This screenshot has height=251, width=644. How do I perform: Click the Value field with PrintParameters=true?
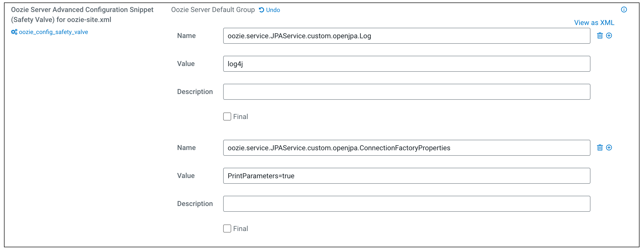click(x=407, y=176)
